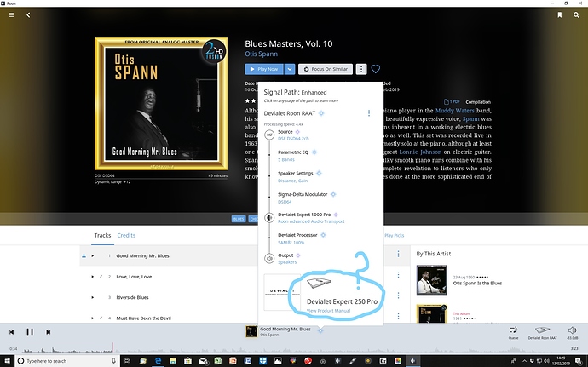Open the album three-dot options menu
This screenshot has width=588, height=367.
click(361, 69)
